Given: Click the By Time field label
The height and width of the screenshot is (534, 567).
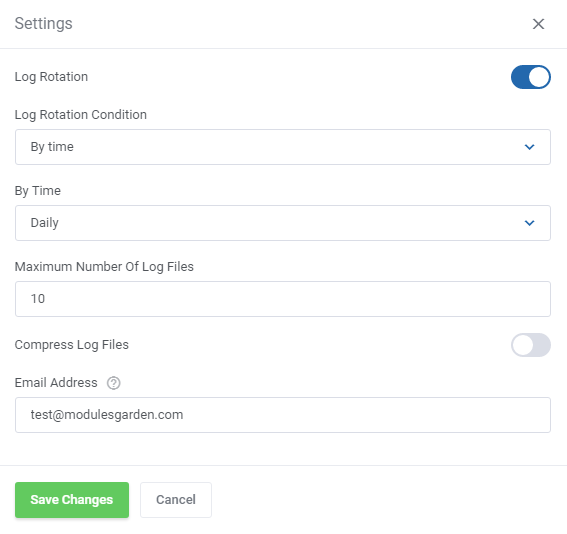Looking at the screenshot, I should point(38,191).
